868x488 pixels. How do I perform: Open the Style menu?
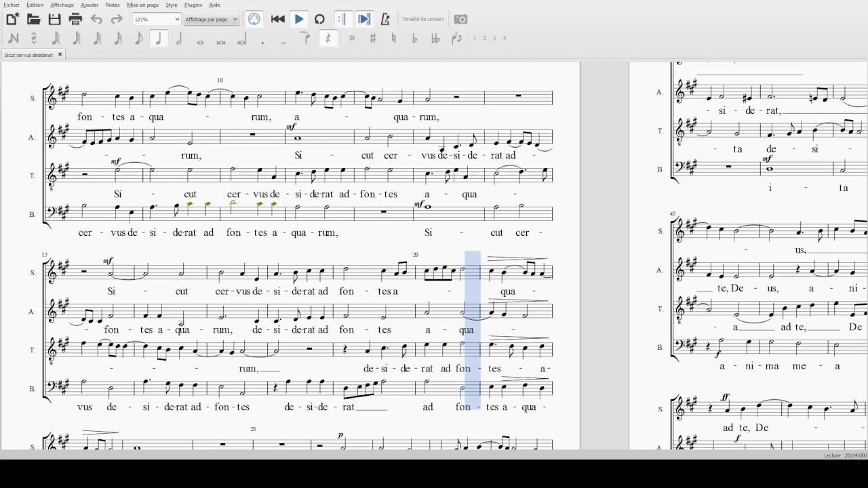coord(172,5)
